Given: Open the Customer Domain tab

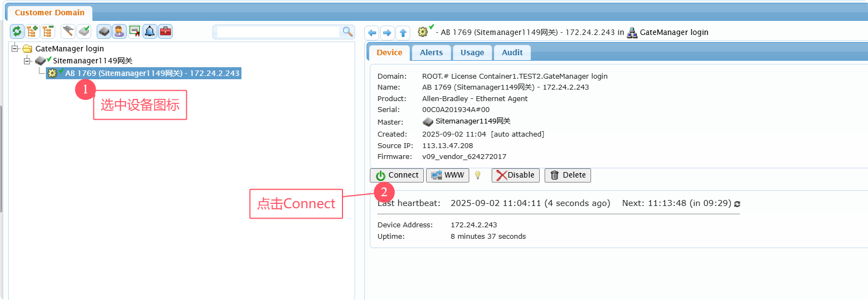Looking at the screenshot, I should [x=50, y=13].
